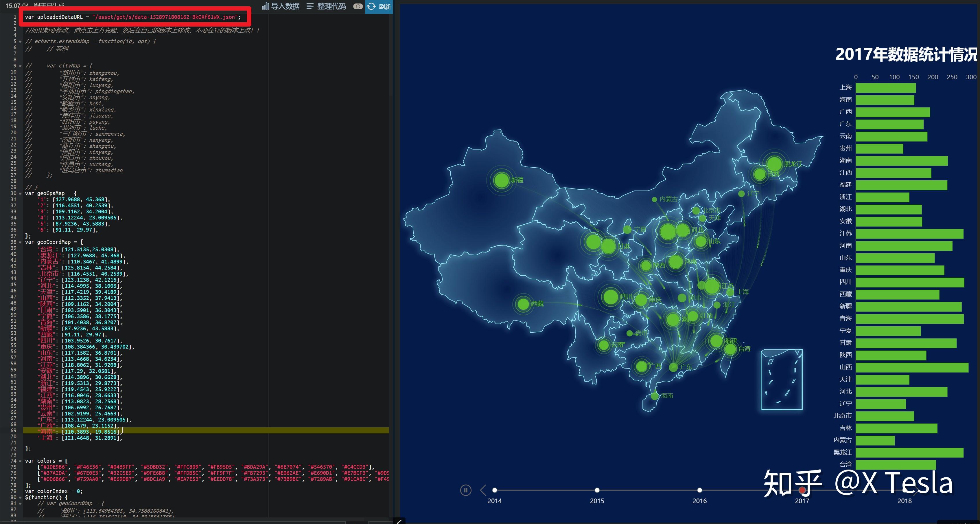Click the 湖南 axis label in the bar chart

pyautogui.click(x=845, y=161)
